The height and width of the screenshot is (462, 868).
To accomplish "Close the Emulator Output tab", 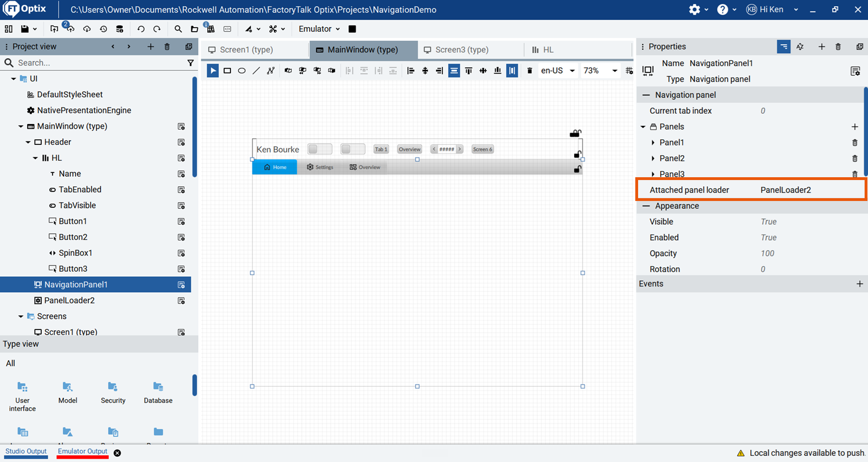I will (x=117, y=453).
